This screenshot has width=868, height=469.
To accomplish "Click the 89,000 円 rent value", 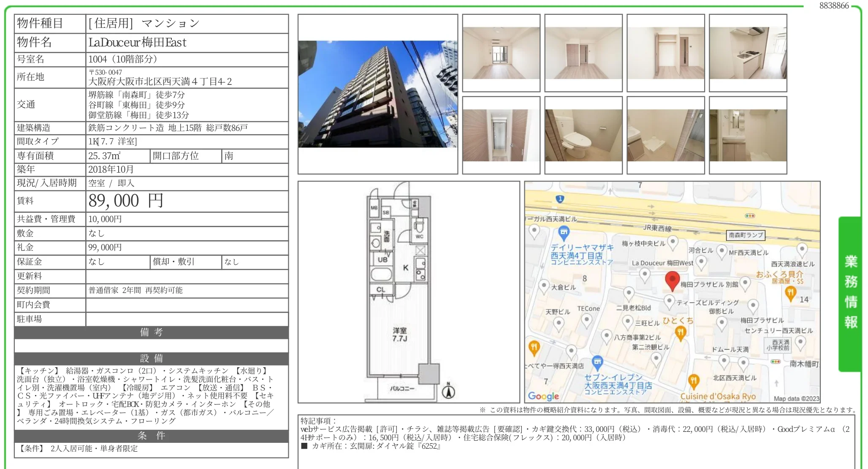I will 126,201.
